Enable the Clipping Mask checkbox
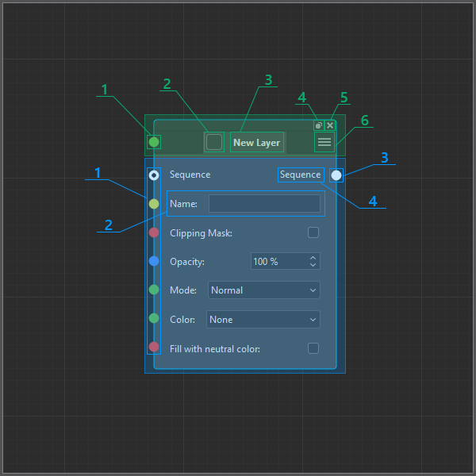 313,232
